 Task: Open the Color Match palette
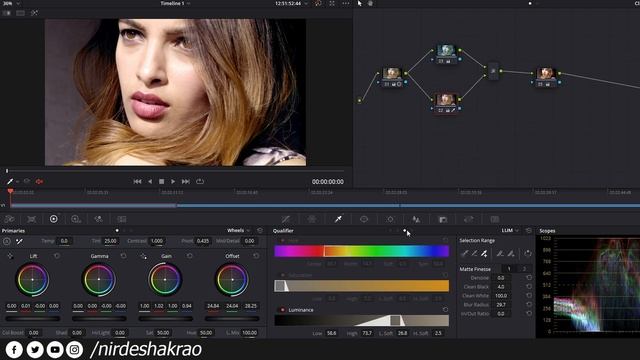31,219
